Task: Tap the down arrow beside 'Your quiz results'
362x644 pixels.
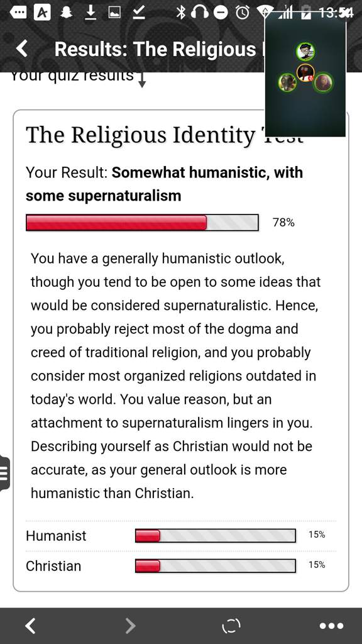Action: coord(142,80)
